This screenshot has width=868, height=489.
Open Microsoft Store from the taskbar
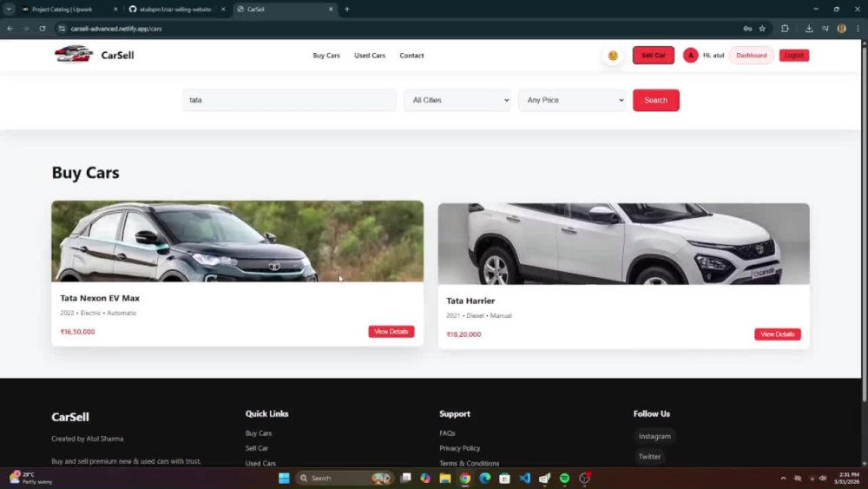504,478
